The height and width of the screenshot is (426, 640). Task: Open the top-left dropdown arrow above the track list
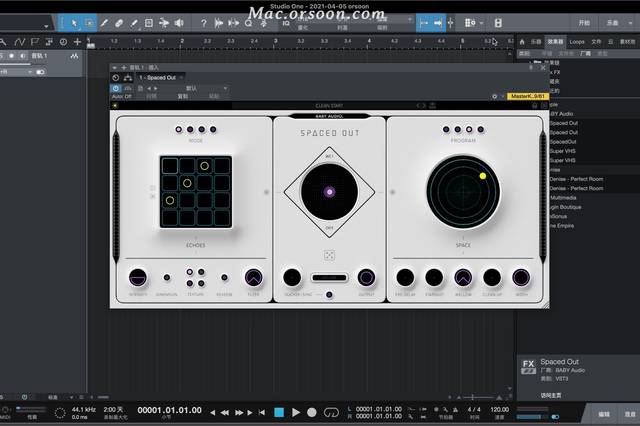46,26
